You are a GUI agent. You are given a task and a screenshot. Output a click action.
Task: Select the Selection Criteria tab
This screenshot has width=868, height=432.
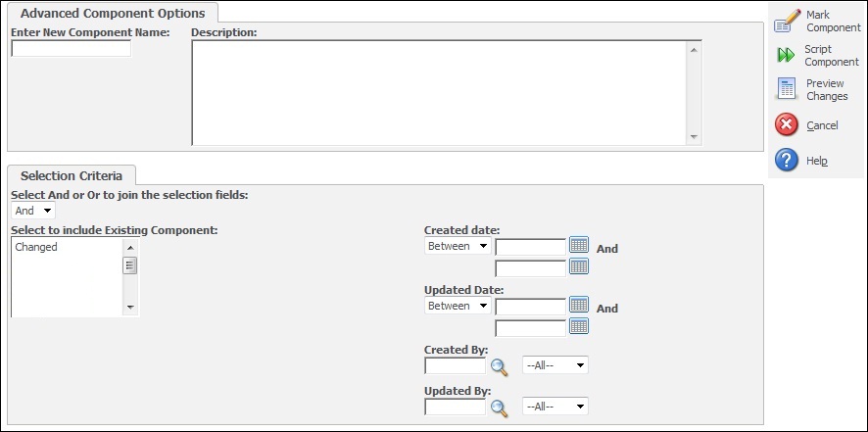(x=72, y=175)
